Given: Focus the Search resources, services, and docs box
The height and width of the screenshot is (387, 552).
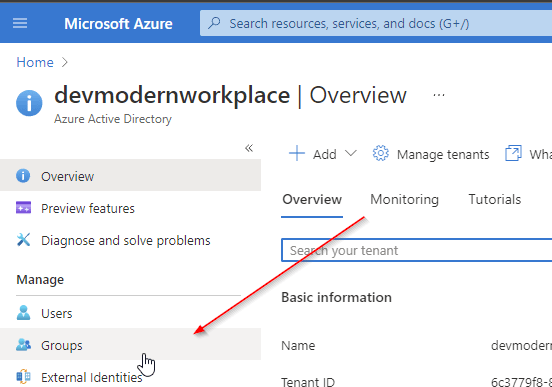Looking at the screenshot, I should (376, 23).
